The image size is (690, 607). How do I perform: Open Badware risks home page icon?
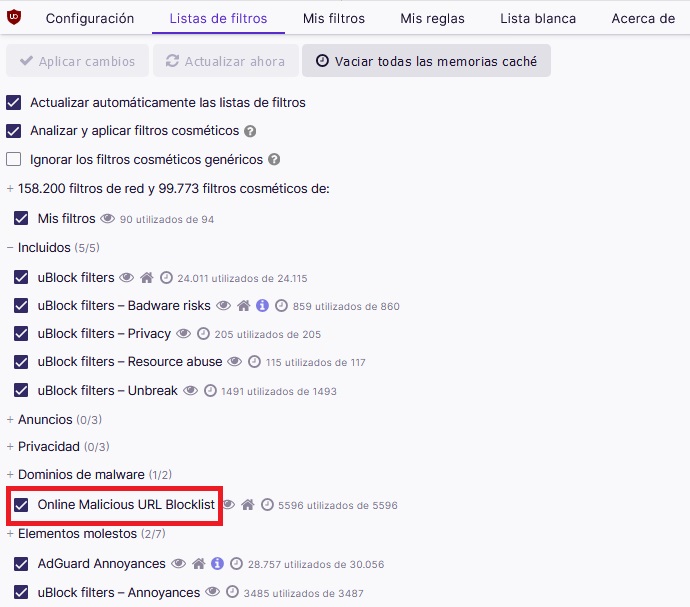click(243, 305)
